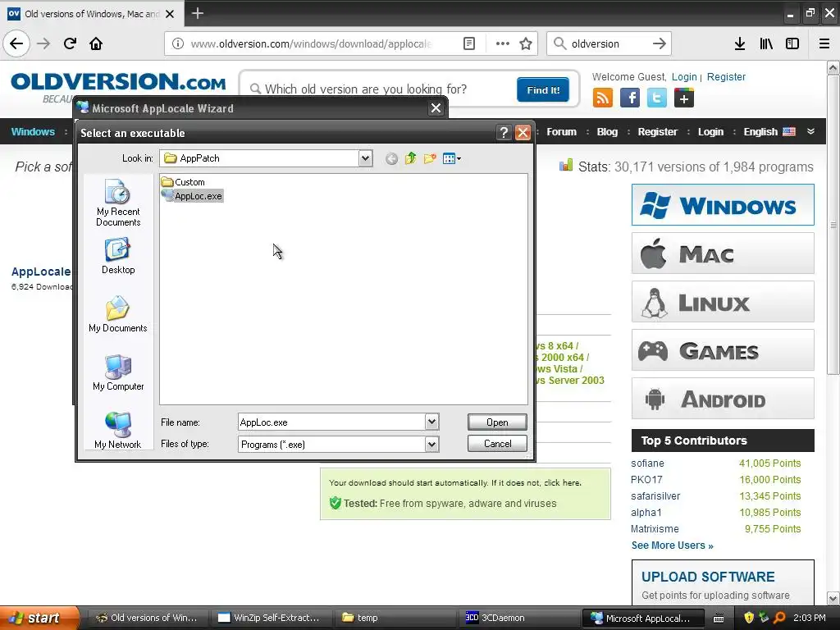Open the English language selector

769,132
